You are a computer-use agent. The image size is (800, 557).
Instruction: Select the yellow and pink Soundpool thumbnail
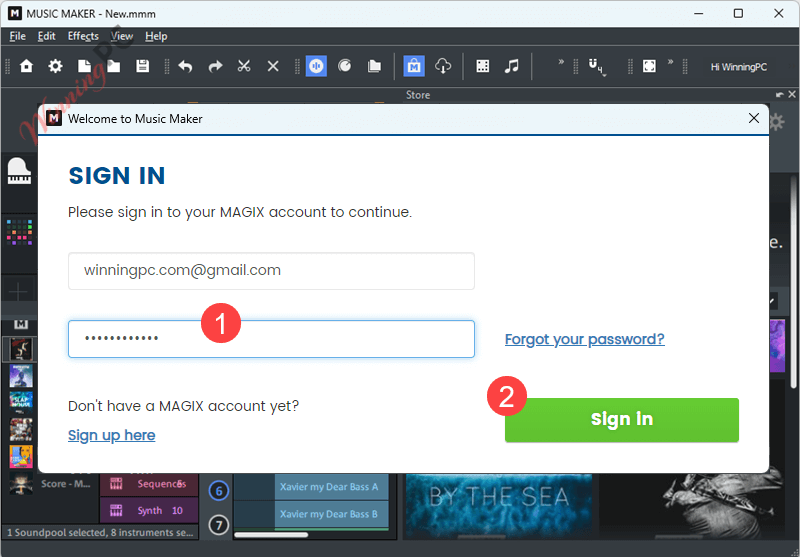pos(21,457)
